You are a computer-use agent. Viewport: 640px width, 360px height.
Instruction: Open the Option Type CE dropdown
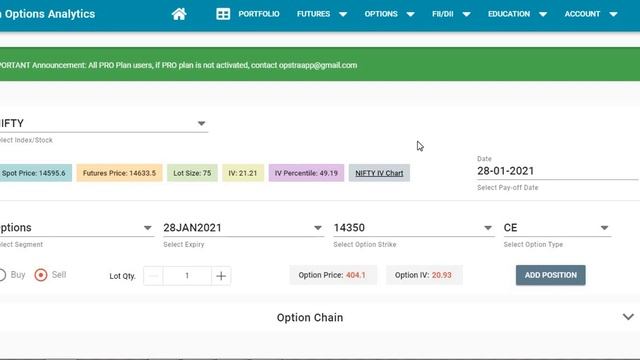pyautogui.click(x=557, y=228)
